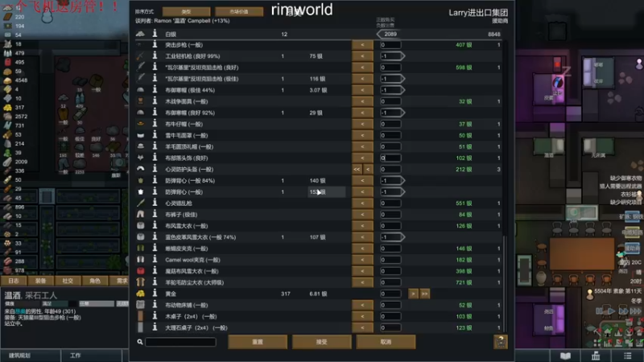Open info for 心灵错乱枪

[x=155, y=203]
